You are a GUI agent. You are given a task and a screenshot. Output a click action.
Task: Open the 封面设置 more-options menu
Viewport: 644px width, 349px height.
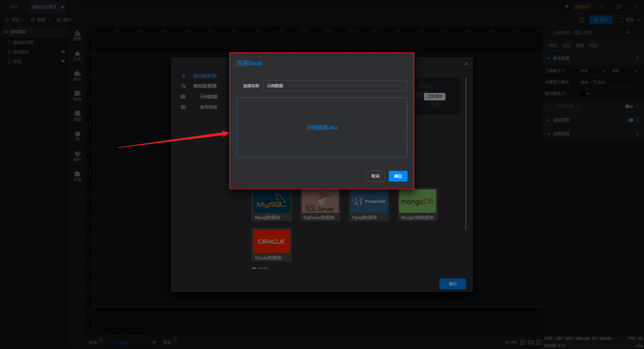637,134
